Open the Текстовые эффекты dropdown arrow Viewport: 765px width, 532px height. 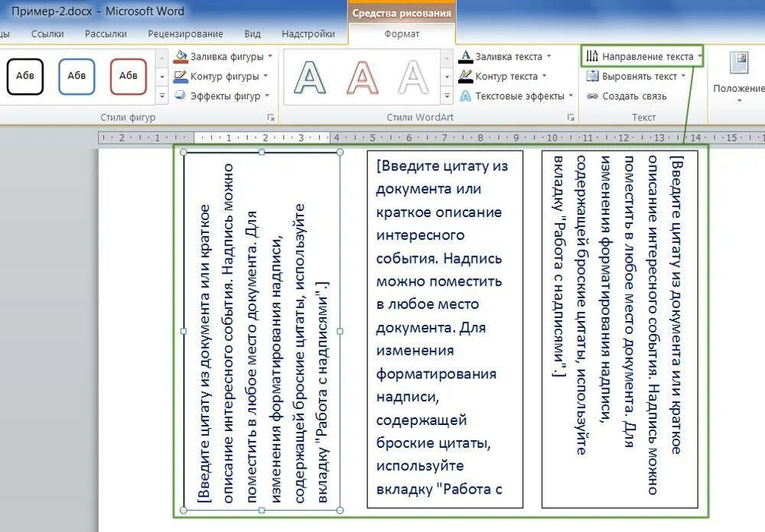tap(571, 96)
